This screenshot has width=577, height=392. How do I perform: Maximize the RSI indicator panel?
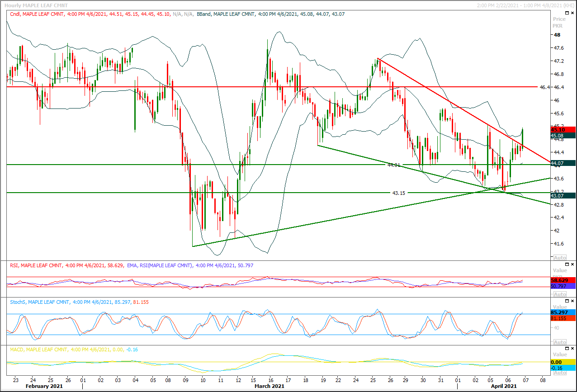click(x=568, y=264)
